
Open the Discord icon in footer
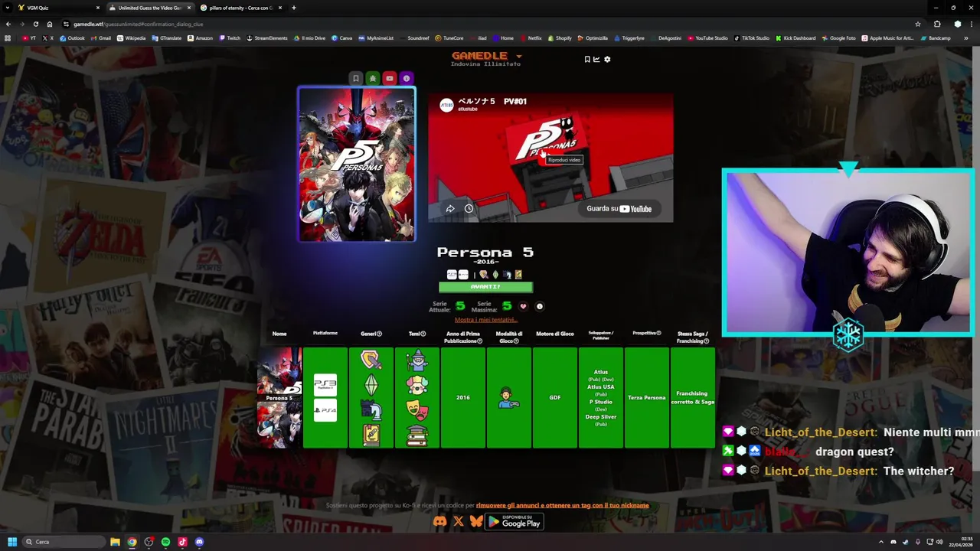(439, 521)
